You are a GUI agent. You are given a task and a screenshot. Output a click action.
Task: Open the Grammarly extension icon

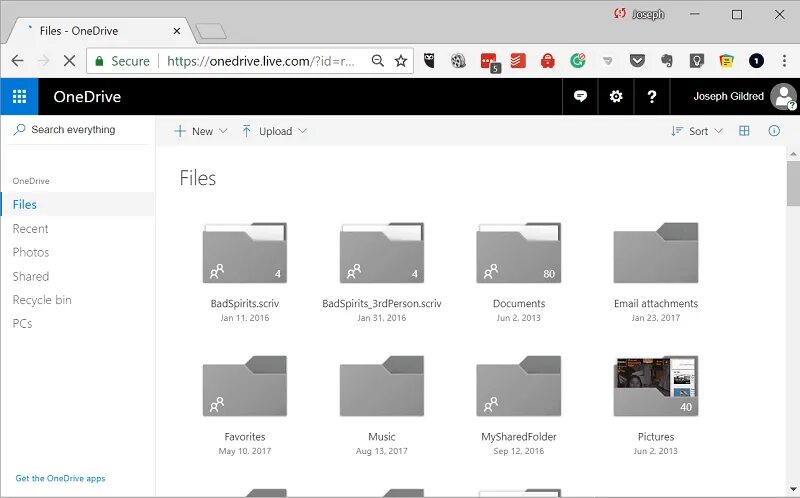coord(578,61)
